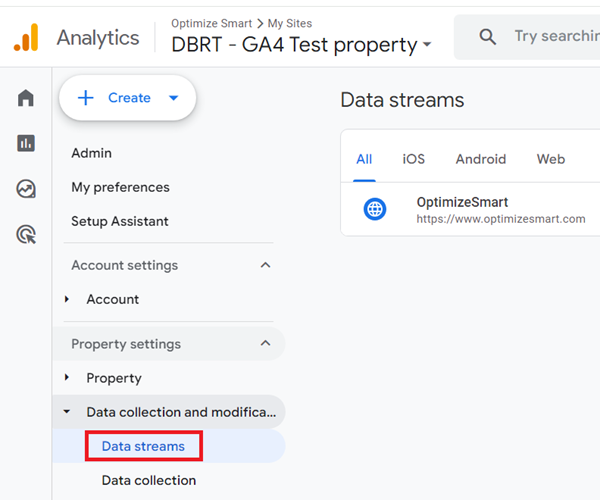Click the Analytics product name

98,37
